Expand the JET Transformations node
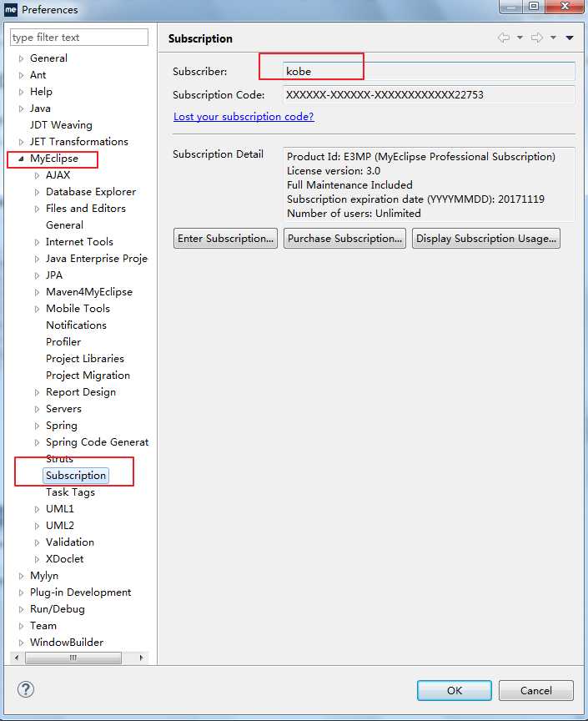Image resolution: width=588 pixels, height=721 pixels. [x=21, y=142]
